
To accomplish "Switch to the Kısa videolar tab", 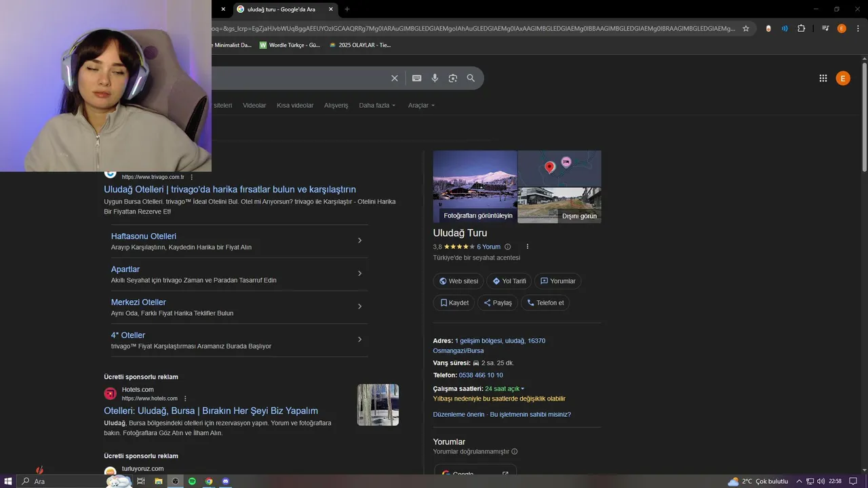I will (295, 106).
